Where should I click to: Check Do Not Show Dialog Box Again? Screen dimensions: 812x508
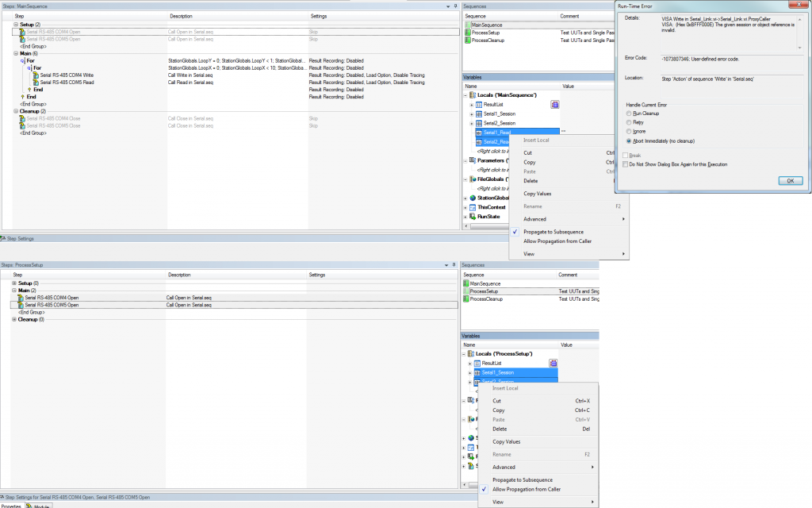pos(624,164)
